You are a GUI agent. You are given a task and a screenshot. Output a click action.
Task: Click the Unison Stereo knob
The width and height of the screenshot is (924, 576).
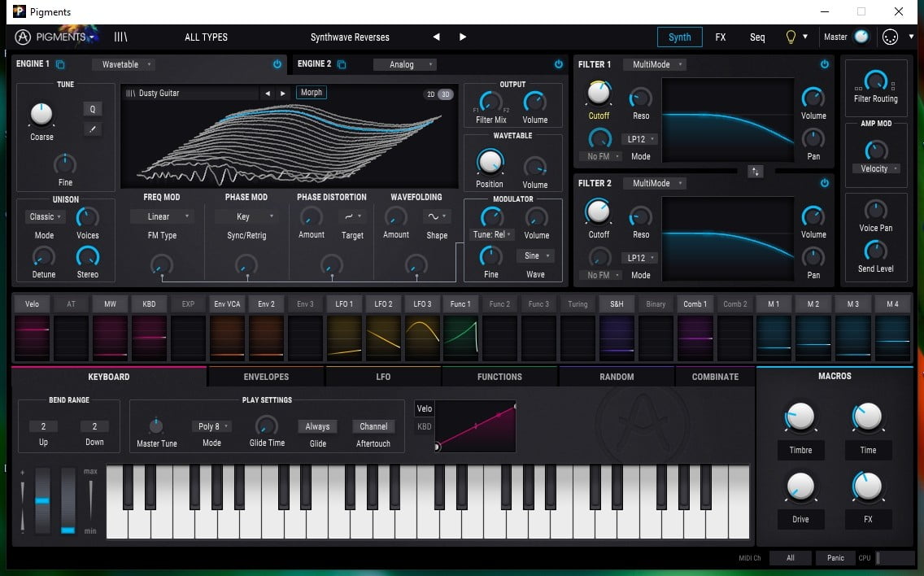coord(87,257)
